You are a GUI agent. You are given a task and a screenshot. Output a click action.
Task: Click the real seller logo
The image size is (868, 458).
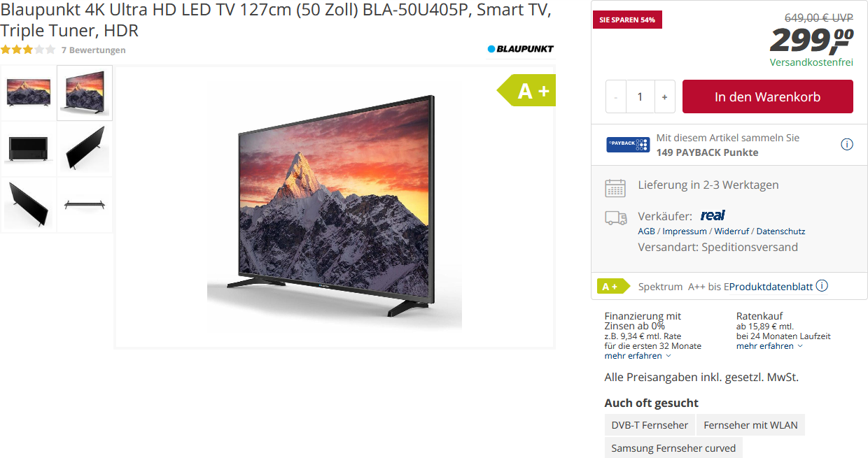pyautogui.click(x=713, y=215)
